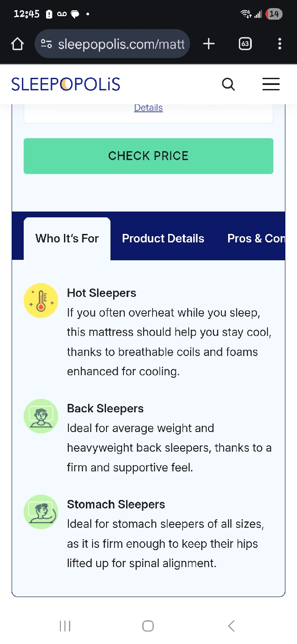Switch to the Product Details tab
Screen dimensions: 297x644
163,238
